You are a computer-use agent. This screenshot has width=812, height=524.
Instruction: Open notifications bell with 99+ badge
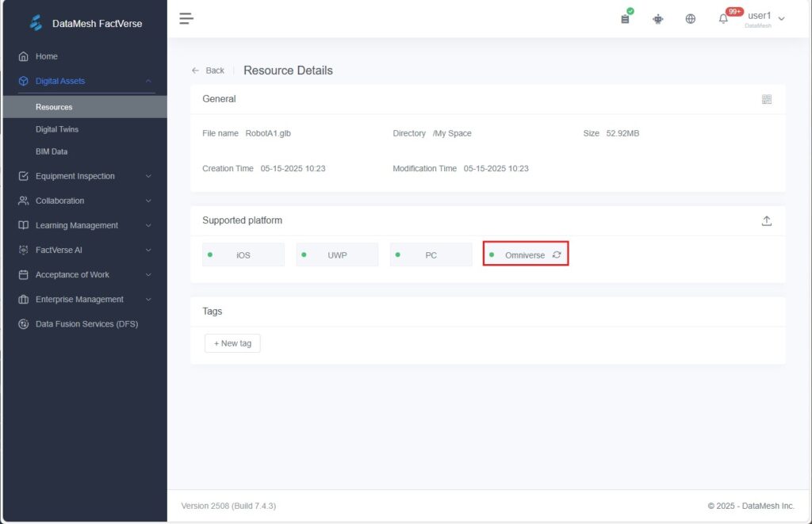(723, 19)
